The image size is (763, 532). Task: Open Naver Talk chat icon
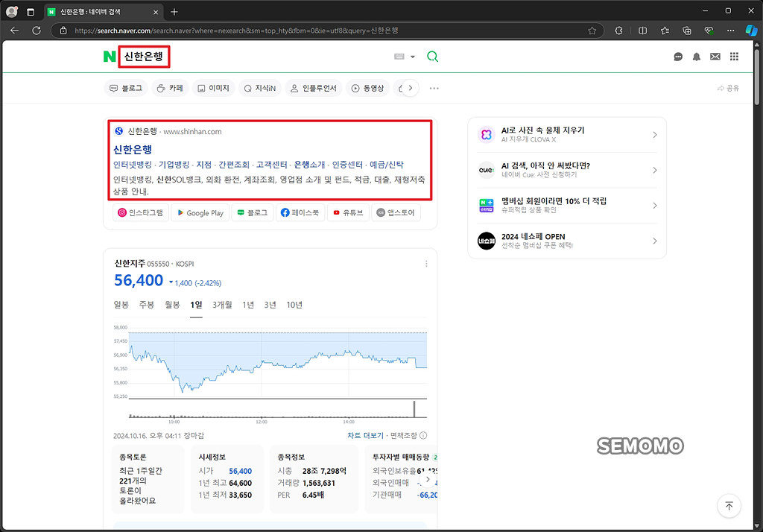(x=678, y=57)
